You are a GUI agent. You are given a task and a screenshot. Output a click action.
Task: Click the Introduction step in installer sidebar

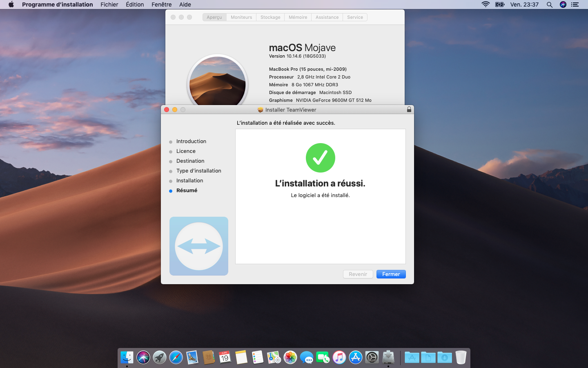[x=191, y=141]
